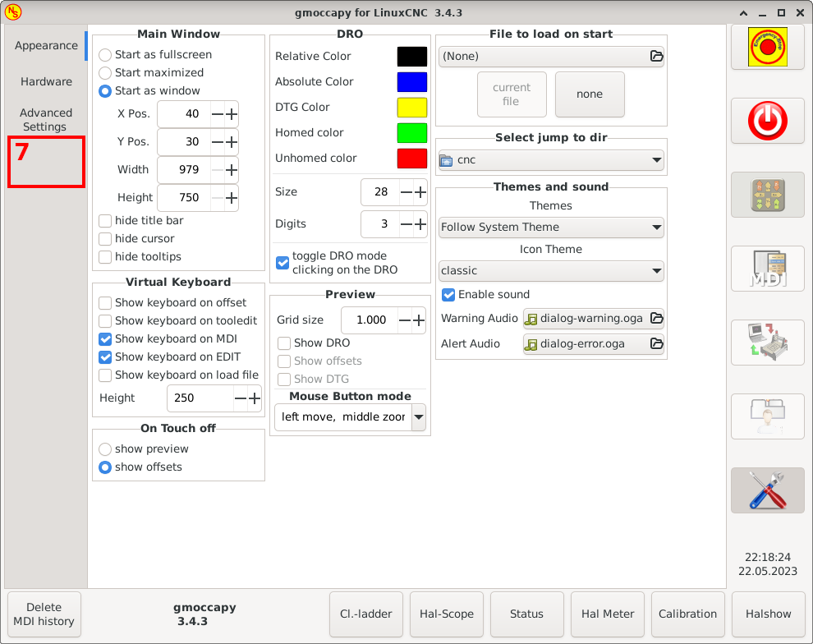This screenshot has height=644, width=813.
Task: Switch to Advanced Settings tab
Action: [x=46, y=120]
